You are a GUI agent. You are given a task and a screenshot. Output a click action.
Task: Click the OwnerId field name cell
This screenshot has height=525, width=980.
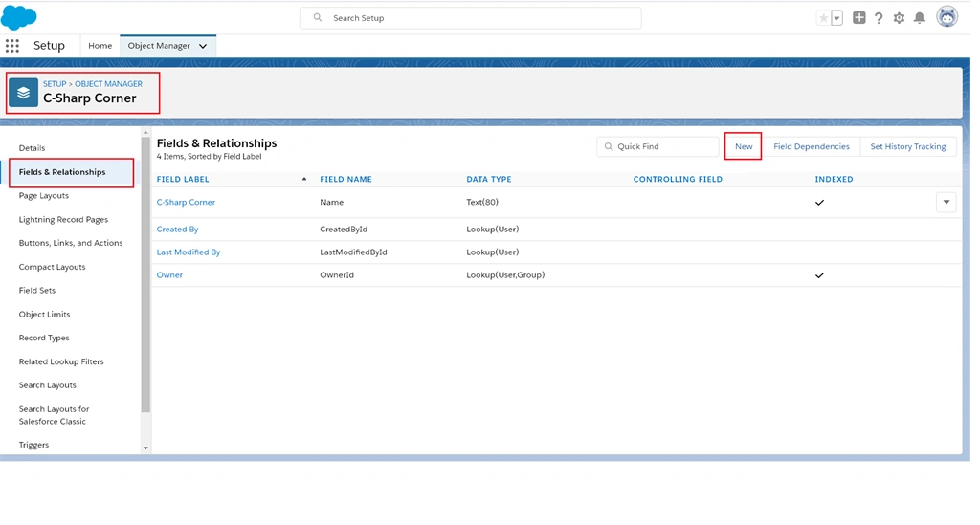[x=336, y=274]
